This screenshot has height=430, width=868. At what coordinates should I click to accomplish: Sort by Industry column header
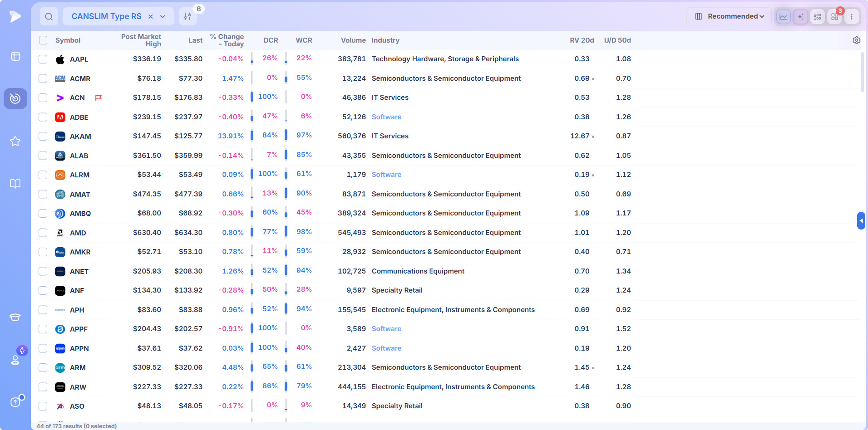coord(385,40)
